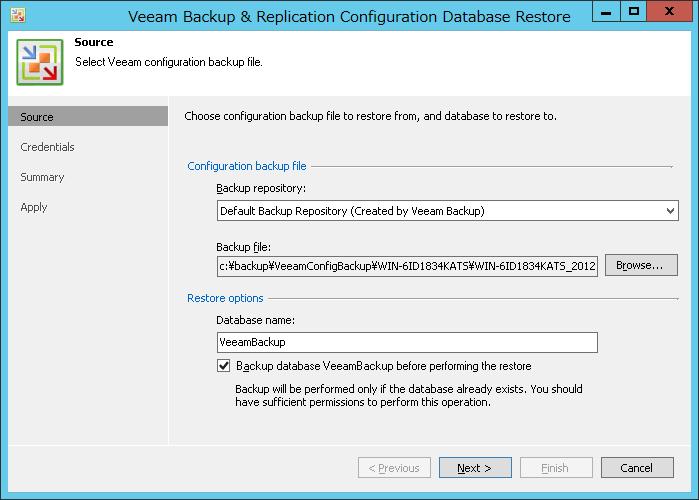Open the Backup repository dropdown arrow
Viewport: 699px width, 500px height.
670,211
